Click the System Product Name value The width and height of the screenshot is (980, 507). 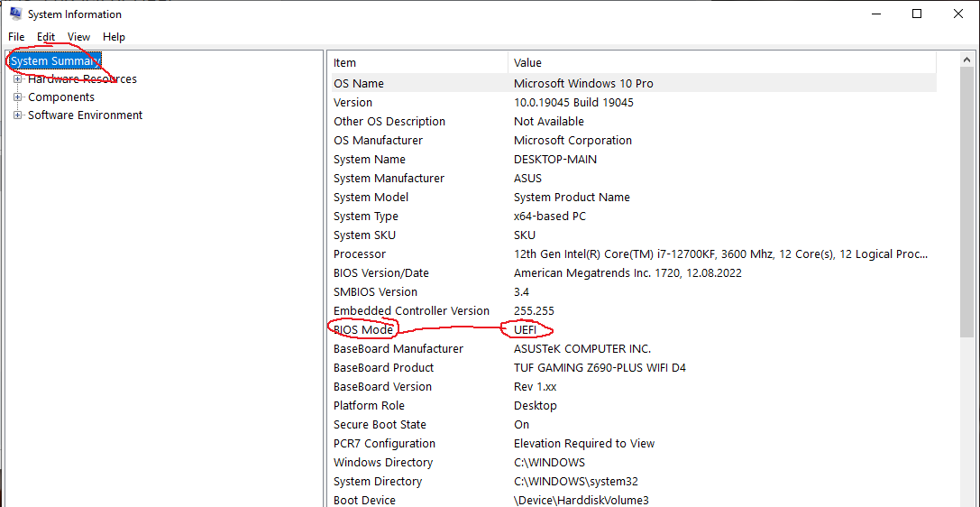click(x=572, y=197)
